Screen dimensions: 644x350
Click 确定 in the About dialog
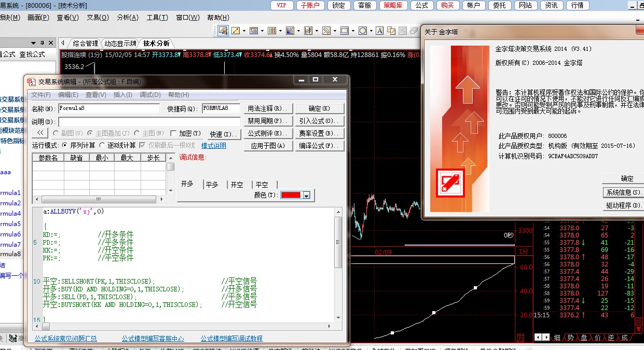click(x=627, y=178)
